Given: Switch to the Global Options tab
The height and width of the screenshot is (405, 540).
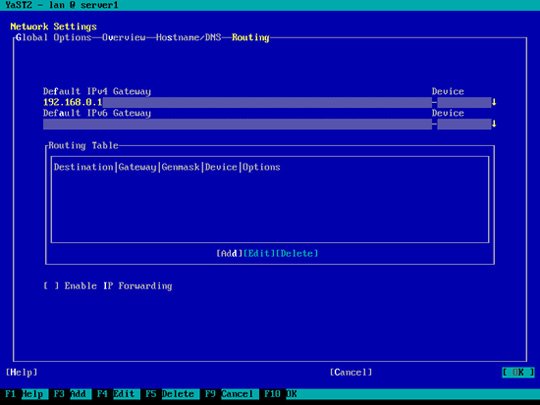Looking at the screenshot, I should pyautogui.click(x=53, y=38).
